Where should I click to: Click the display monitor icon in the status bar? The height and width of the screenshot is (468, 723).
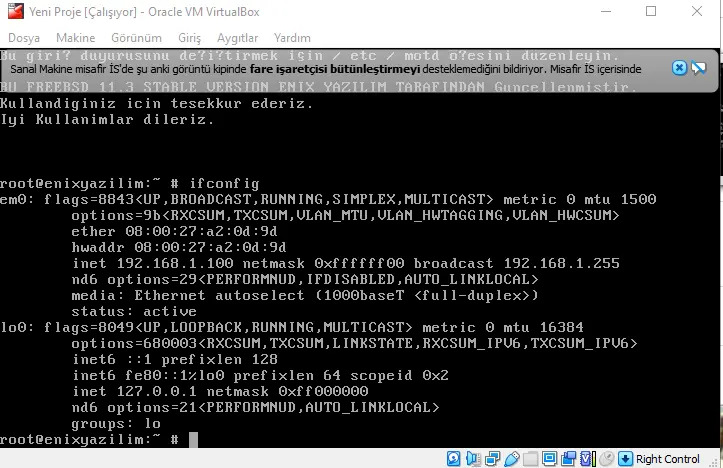click(550, 458)
